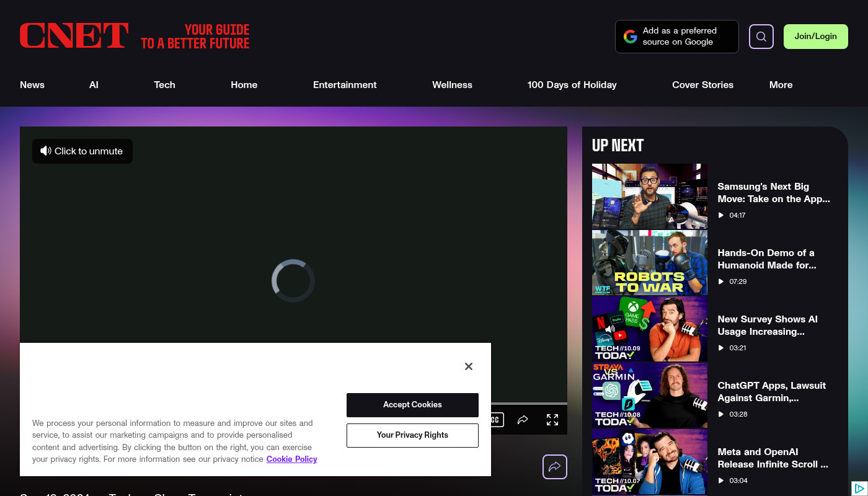
Task: Open the More navigation menu
Action: tap(781, 85)
